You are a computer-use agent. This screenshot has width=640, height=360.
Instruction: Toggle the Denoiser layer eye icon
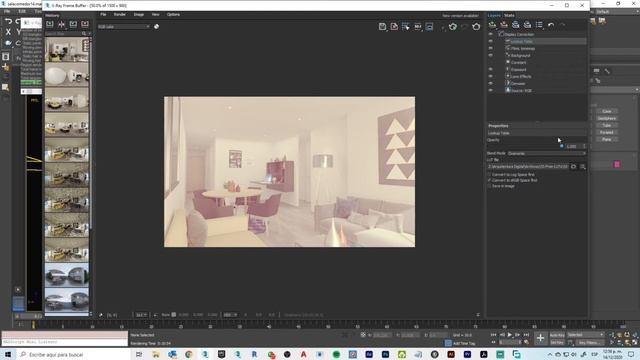pos(491,83)
